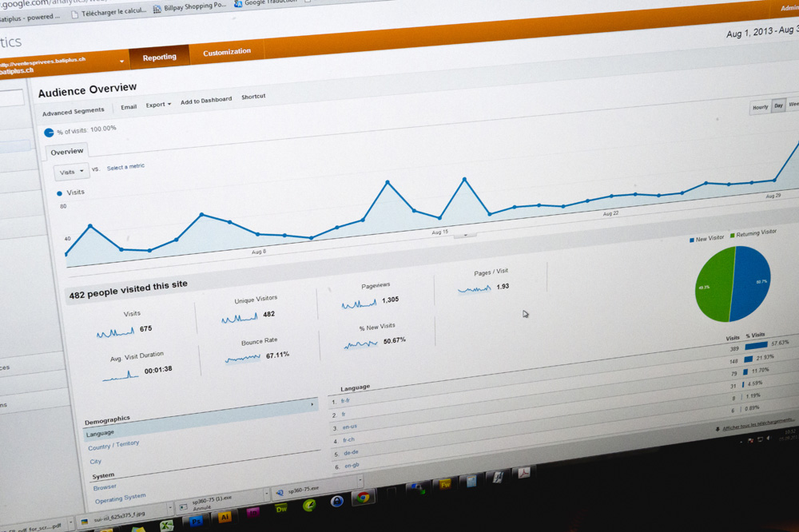799x532 pixels.
Task: Open Adobe Acrobat from the taskbar
Action: click(524, 473)
